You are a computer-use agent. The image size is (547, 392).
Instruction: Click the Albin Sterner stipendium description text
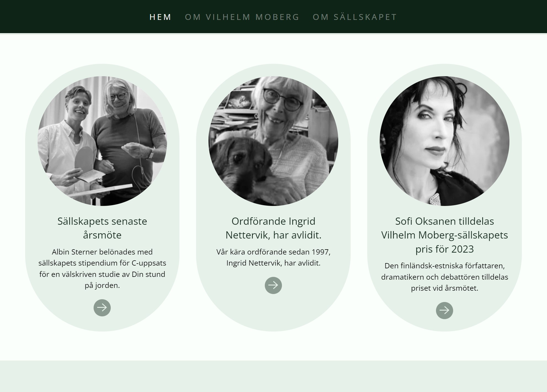102,269
